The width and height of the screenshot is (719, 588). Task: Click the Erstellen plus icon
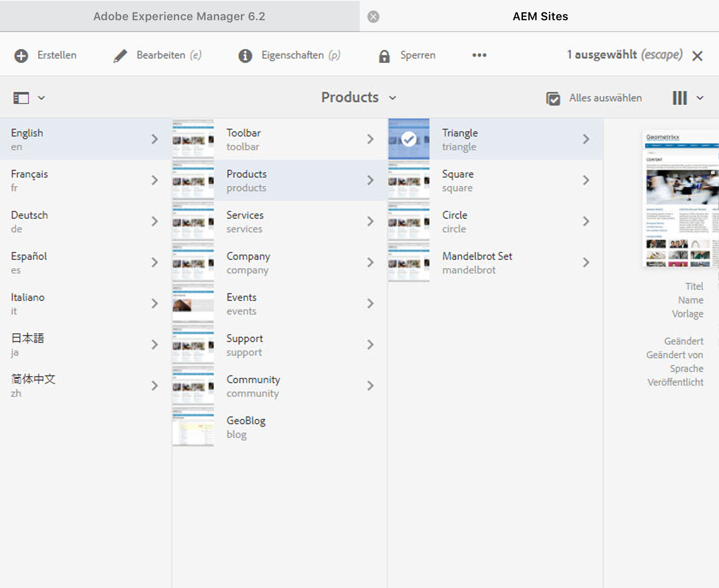pyautogui.click(x=21, y=56)
